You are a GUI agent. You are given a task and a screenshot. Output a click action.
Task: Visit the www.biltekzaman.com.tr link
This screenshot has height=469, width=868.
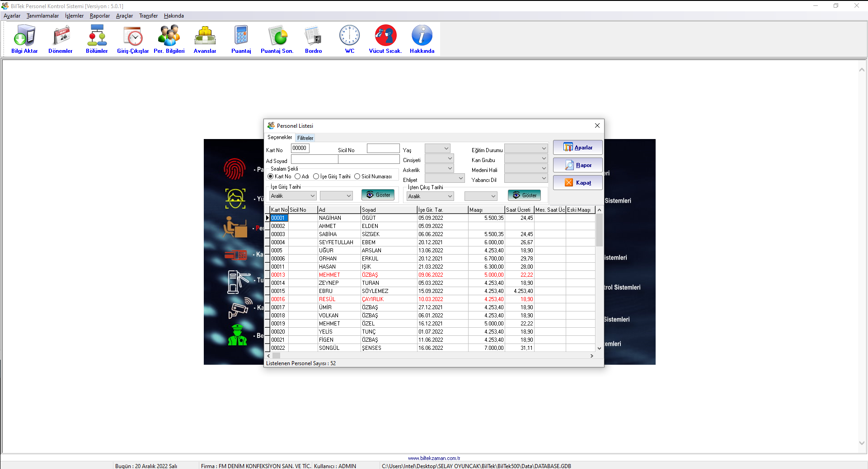tap(434, 458)
